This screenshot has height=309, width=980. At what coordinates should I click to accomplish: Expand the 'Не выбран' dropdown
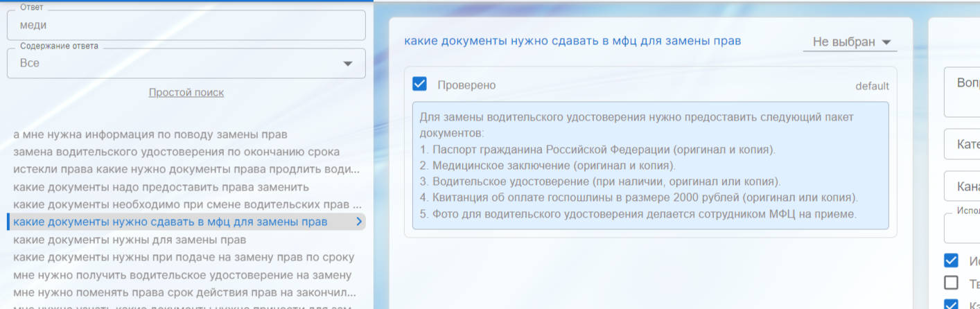[x=850, y=42]
